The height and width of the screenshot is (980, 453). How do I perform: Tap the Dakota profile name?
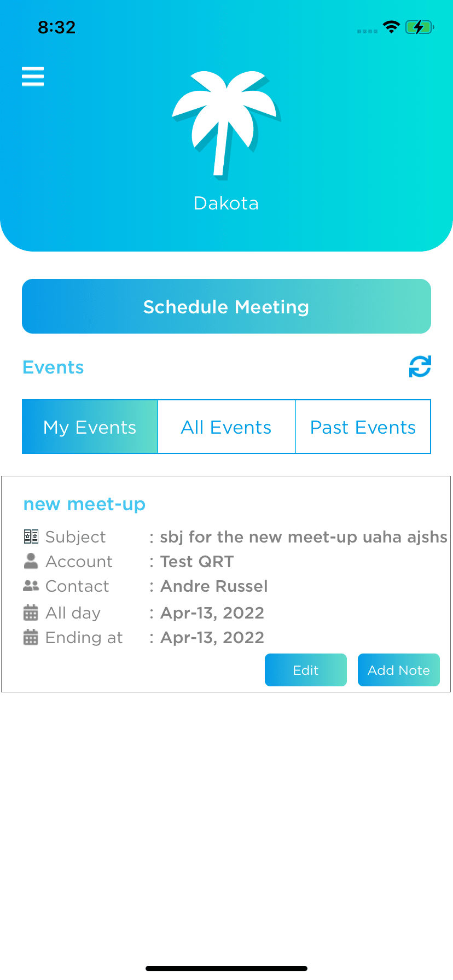pos(226,203)
